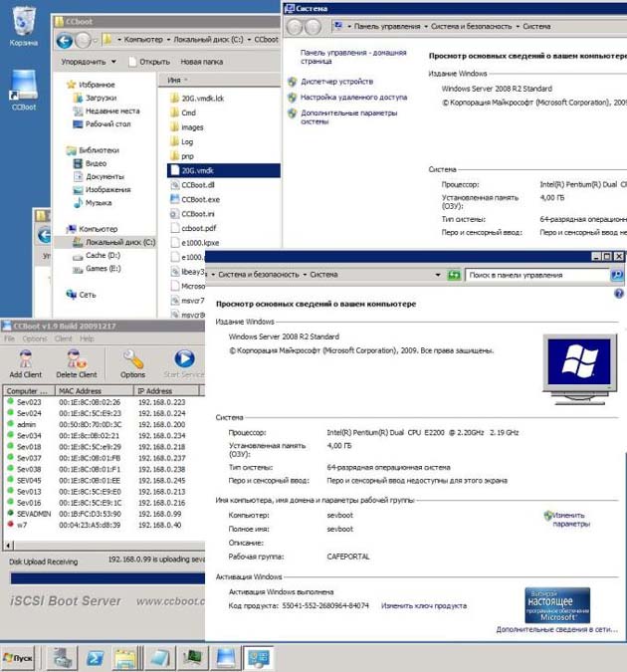The image size is (627, 672).
Task: Go back in the CCBoot explorer window
Action: (65, 41)
